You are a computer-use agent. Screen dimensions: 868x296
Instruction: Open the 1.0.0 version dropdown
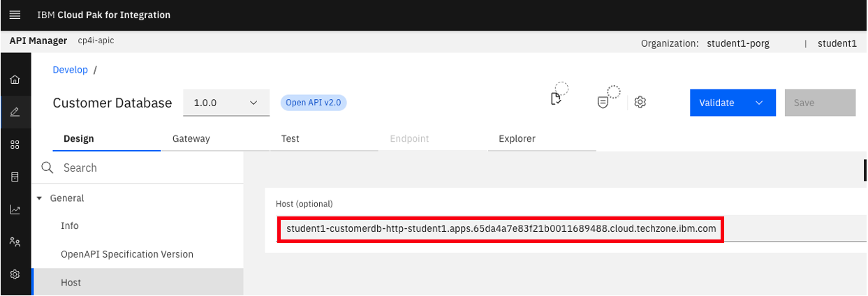[x=226, y=103]
